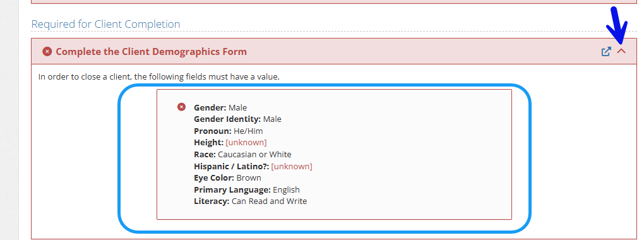Click Literacy "Can Read and Write" text
Viewport: 644px width, 240px height.
[x=269, y=201]
